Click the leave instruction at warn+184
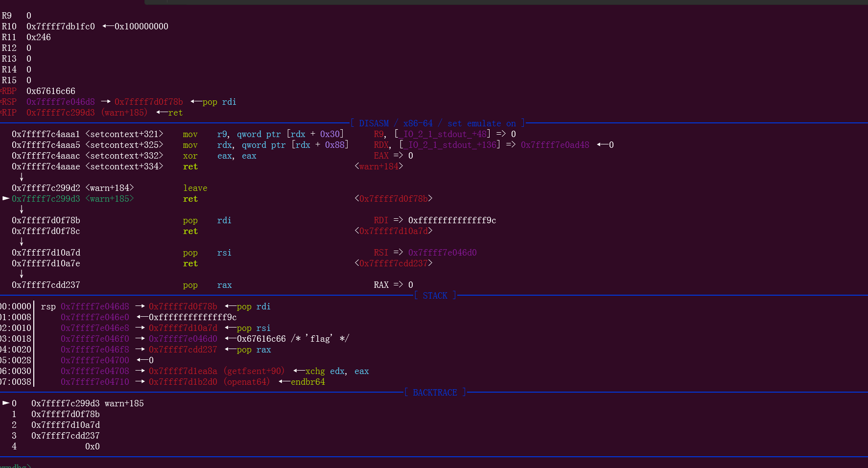 point(195,188)
